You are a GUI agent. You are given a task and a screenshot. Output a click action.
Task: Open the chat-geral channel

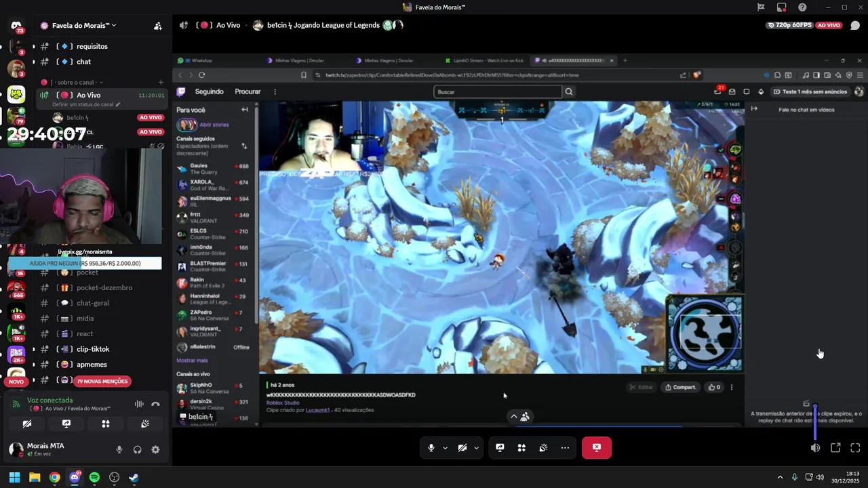93,303
